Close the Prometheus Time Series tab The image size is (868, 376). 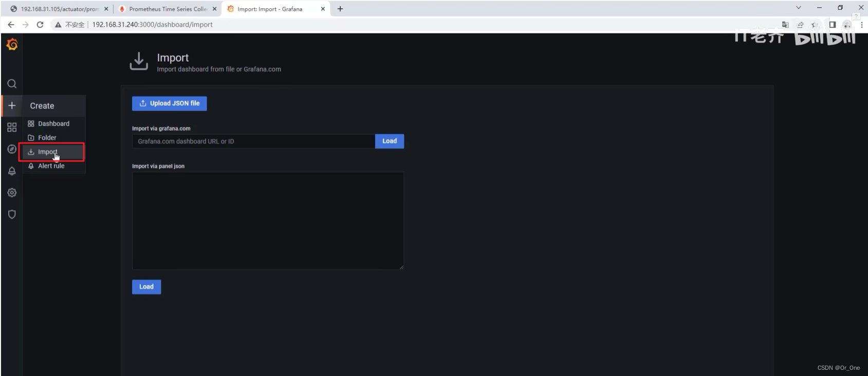click(215, 9)
